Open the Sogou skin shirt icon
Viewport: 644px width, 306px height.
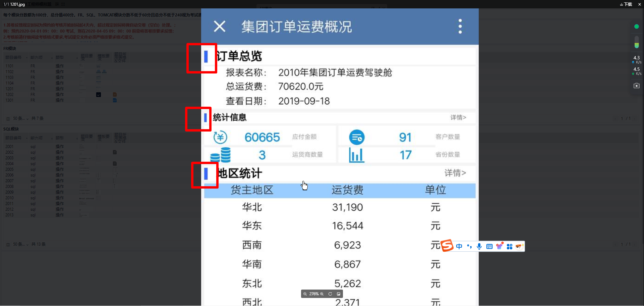tap(500, 246)
